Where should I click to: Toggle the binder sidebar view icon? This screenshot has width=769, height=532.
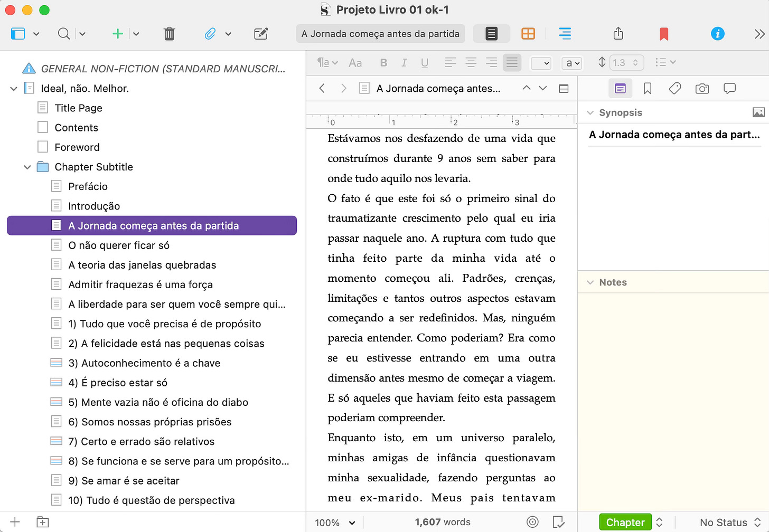(18, 34)
